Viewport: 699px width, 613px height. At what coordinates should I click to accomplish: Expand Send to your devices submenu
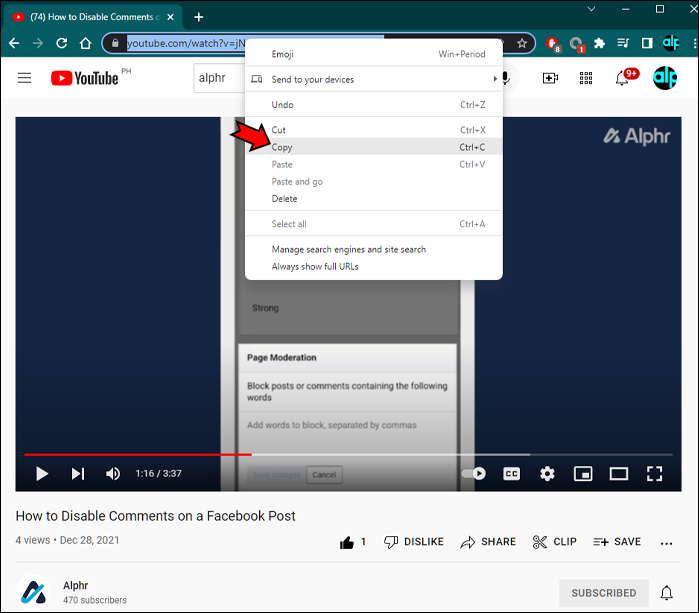(x=374, y=79)
